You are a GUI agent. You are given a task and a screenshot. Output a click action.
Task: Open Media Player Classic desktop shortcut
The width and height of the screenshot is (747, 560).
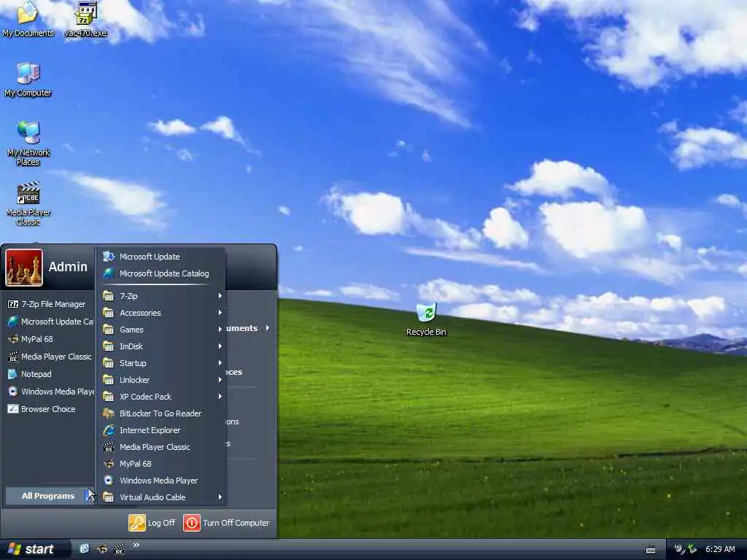28,203
